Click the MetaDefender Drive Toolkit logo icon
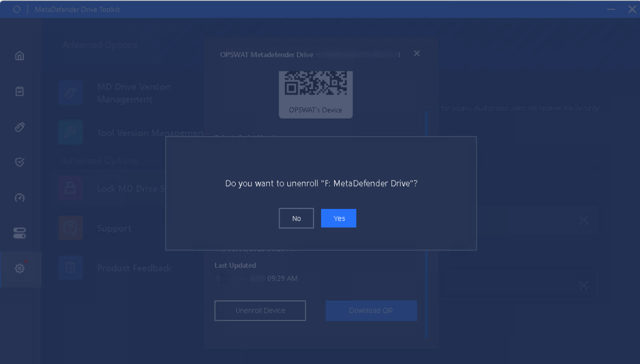Viewport: 640px width, 364px height. (x=17, y=9)
